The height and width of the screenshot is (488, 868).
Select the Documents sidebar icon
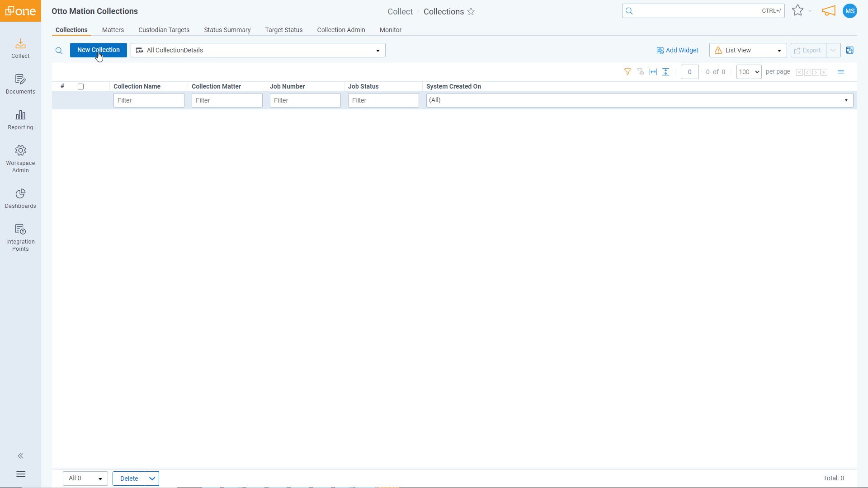[x=20, y=84]
